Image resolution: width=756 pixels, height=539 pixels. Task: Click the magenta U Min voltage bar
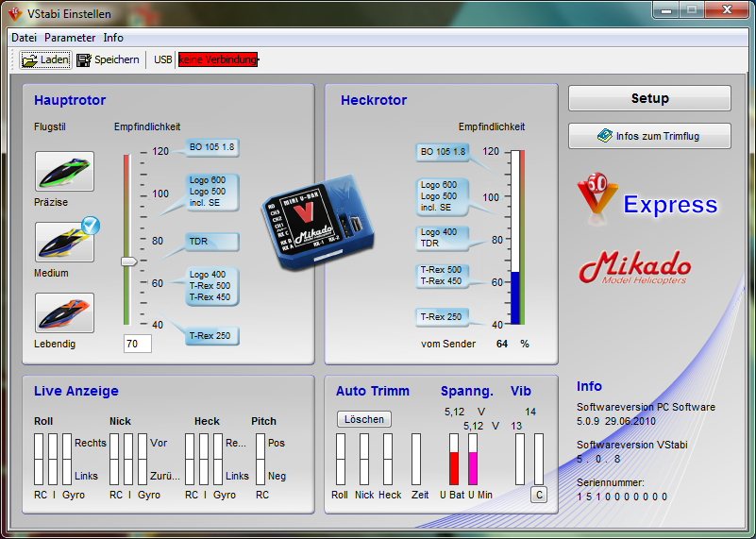point(473,459)
